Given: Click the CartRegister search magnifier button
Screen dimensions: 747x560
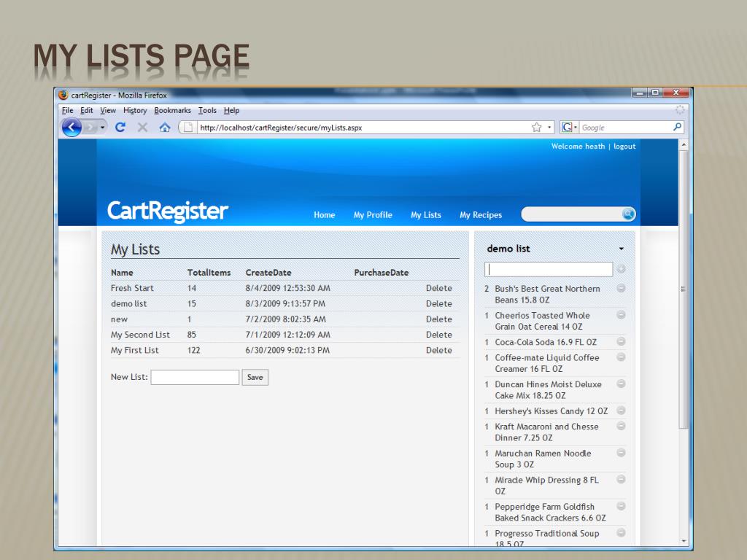Looking at the screenshot, I should pos(628,214).
